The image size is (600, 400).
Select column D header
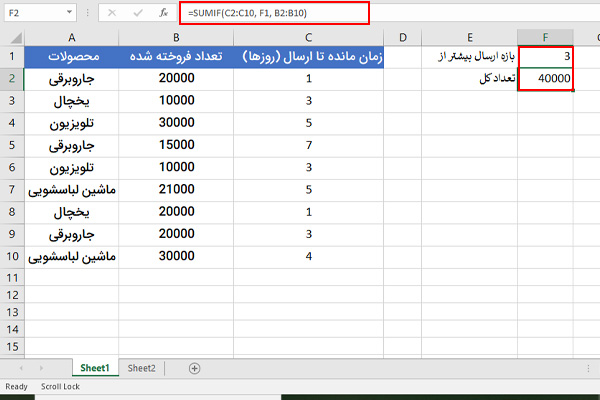pyautogui.click(x=402, y=37)
